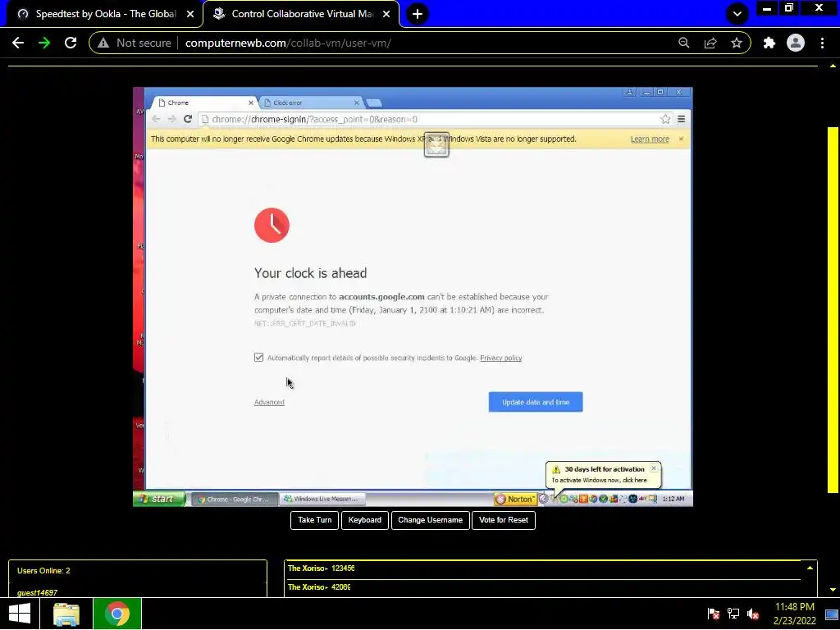This screenshot has width=840, height=630.
Task: Select Chrome - Google Chrome taskbar button
Action: [x=234, y=499]
